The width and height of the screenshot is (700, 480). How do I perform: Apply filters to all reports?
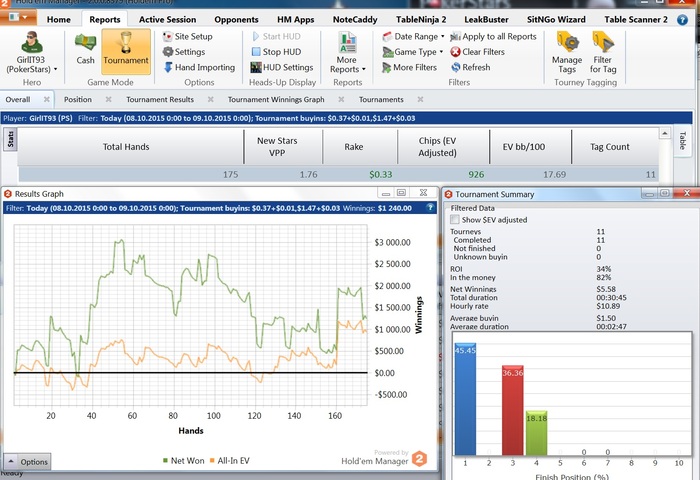[493, 37]
